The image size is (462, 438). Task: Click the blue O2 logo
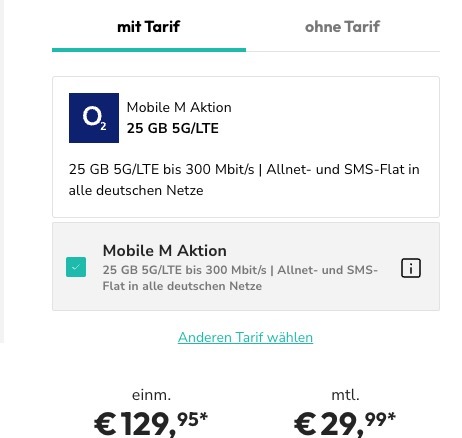[x=94, y=118]
